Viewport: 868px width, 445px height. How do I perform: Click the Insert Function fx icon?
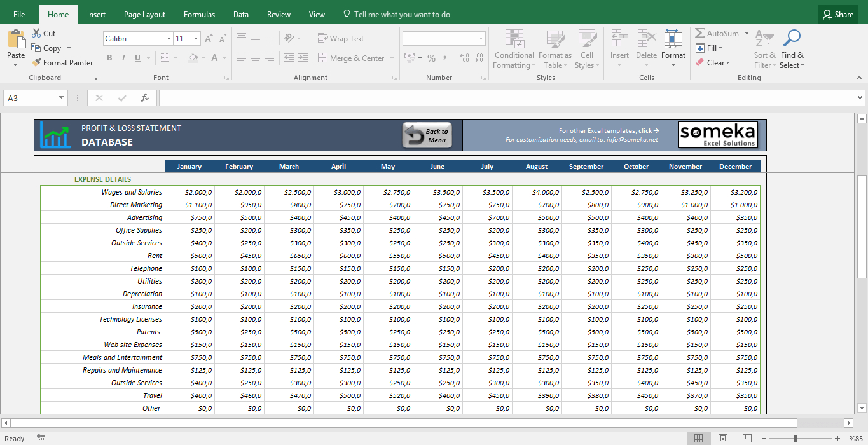145,98
